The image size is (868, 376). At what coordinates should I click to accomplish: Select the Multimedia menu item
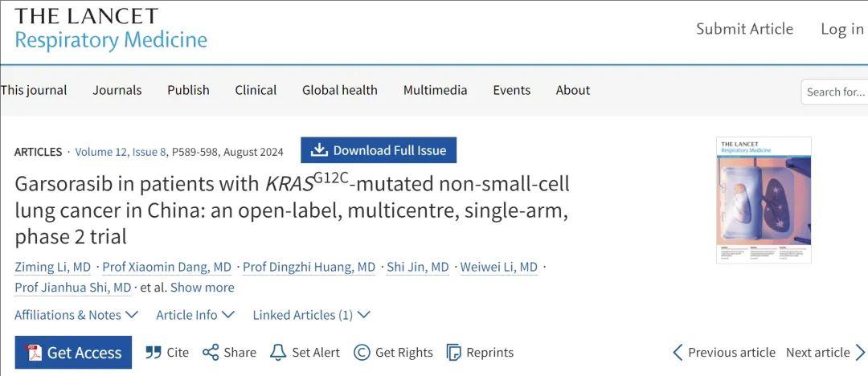tap(435, 90)
